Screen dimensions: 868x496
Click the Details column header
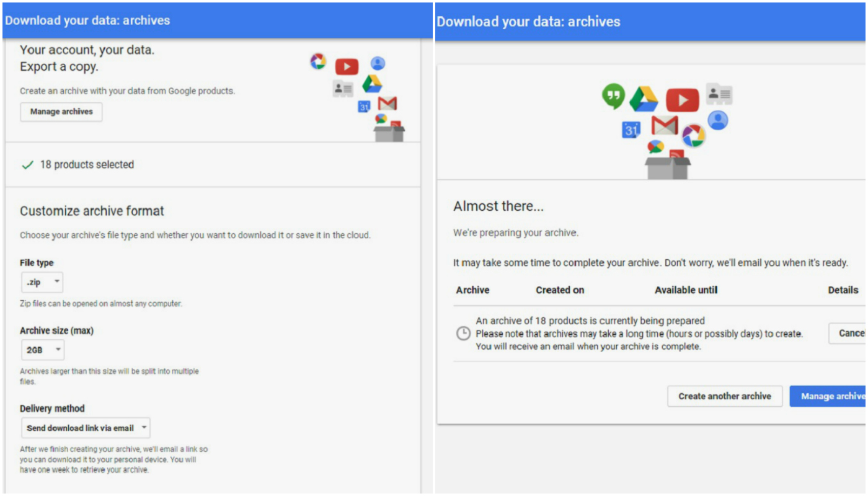pyautogui.click(x=843, y=290)
